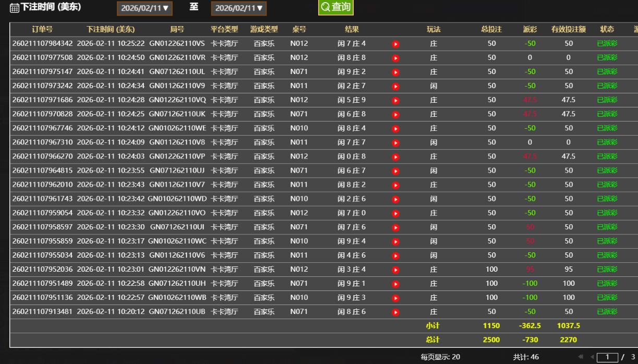Play video for order 260211107971686
638x364 pixels.
[x=395, y=100]
